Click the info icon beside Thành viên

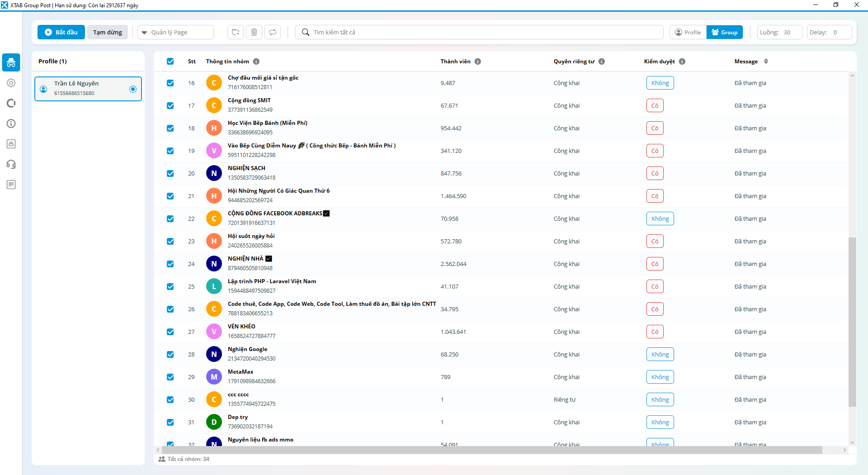click(x=478, y=62)
